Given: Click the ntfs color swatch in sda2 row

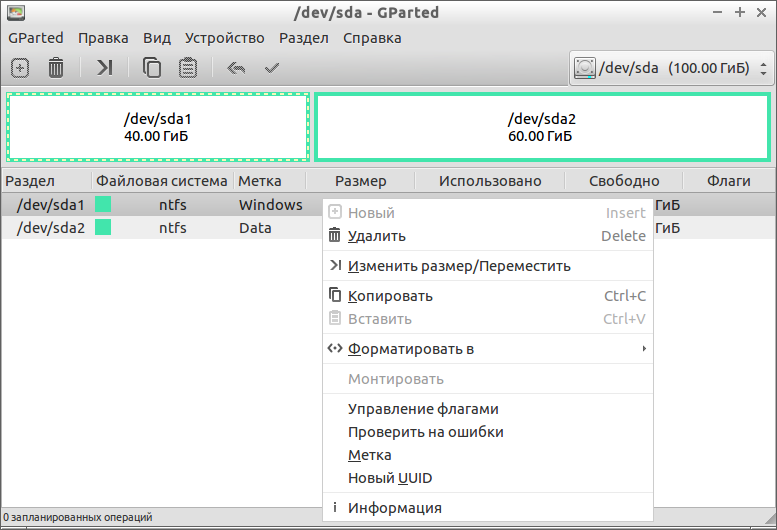Looking at the screenshot, I should pos(103,227).
